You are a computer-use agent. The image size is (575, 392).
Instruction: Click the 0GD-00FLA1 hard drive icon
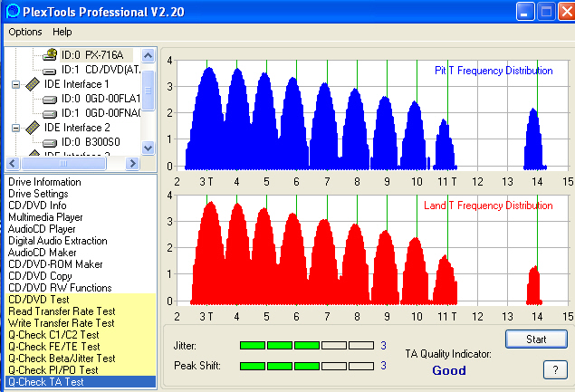[50, 100]
